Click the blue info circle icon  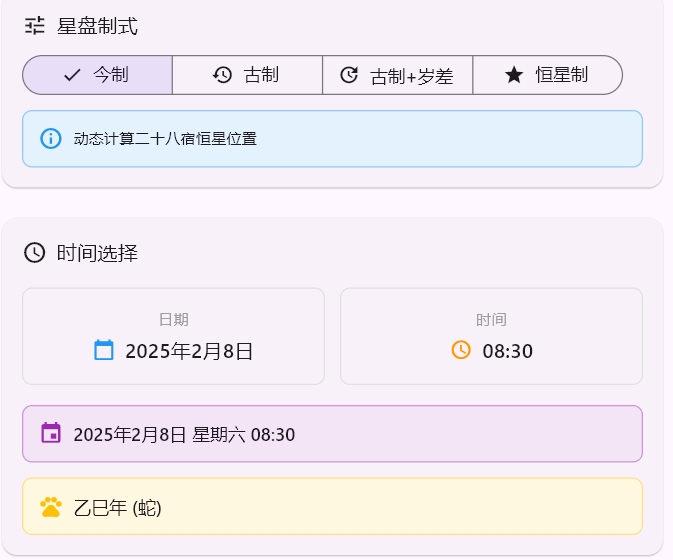point(51,139)
